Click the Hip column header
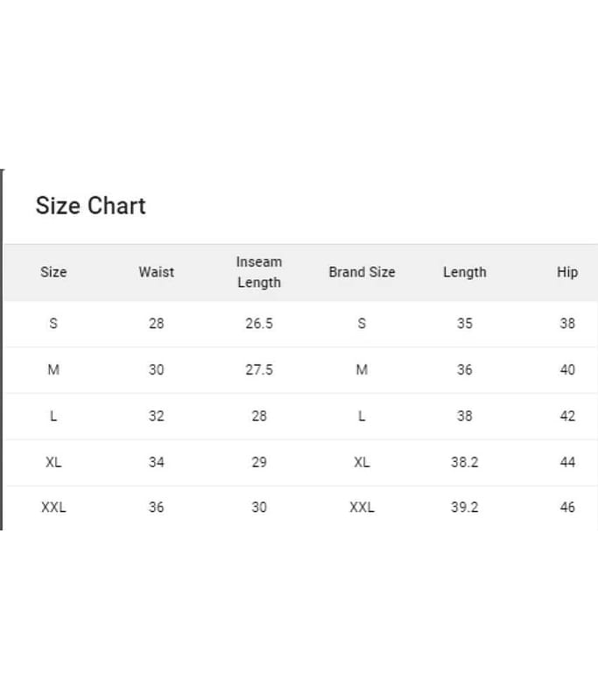Image resolution: width=598 pixels, height=700 pixels. [x=567, y=272]
